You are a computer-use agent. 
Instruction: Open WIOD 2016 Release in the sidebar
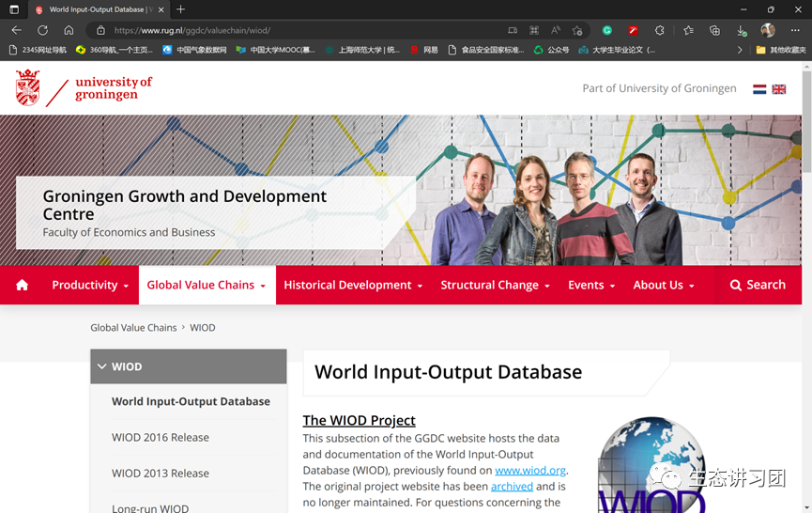tap(161, 437)
